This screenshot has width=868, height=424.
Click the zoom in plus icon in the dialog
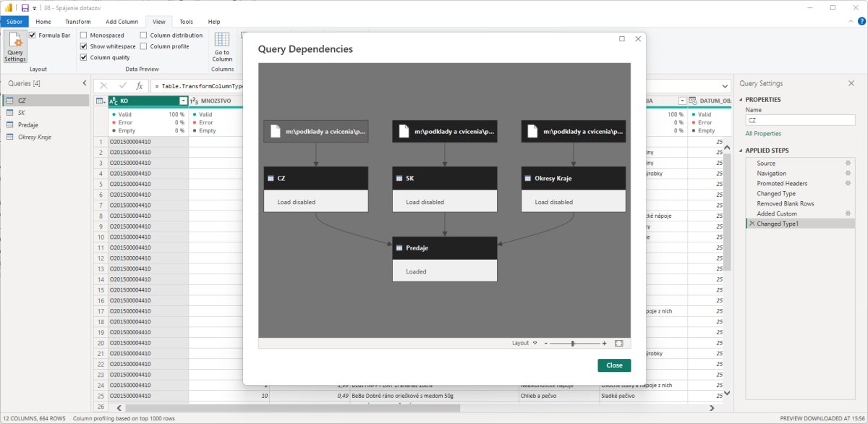click(x=604, y=343)
